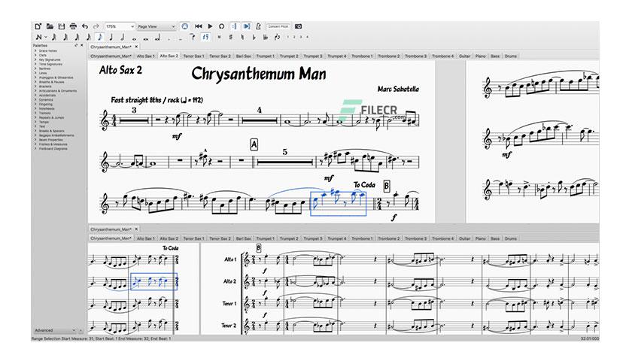Start playback with the Play button

(210, 26)
